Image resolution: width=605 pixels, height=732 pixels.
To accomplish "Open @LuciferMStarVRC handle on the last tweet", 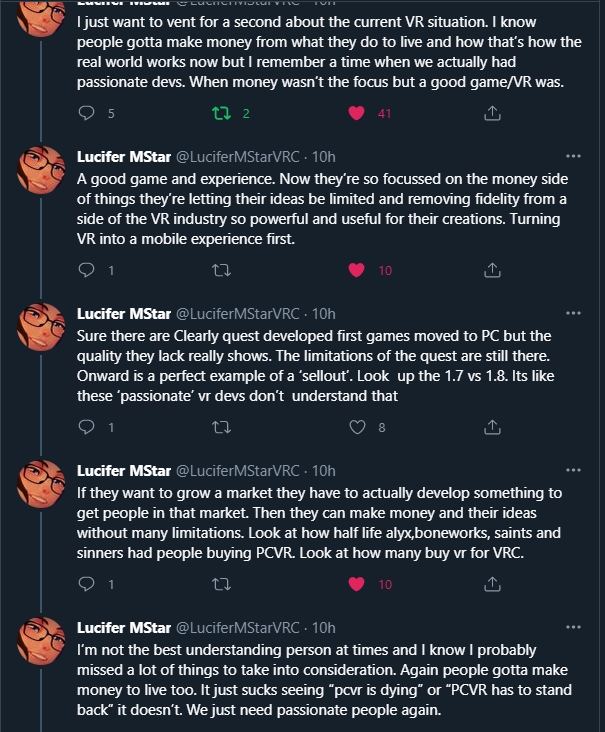I will pyautogui.click(x=238, y=628).
